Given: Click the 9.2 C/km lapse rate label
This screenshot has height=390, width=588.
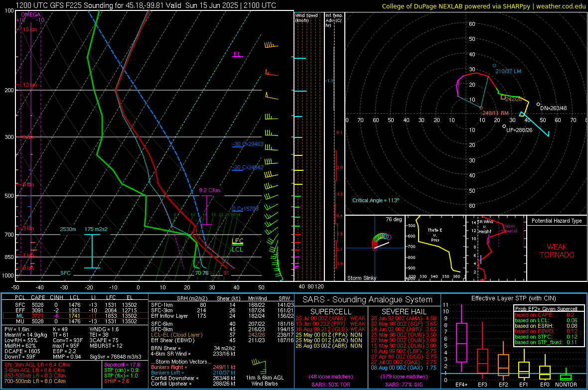Looking at the screenshot, I should pos(209,190).
